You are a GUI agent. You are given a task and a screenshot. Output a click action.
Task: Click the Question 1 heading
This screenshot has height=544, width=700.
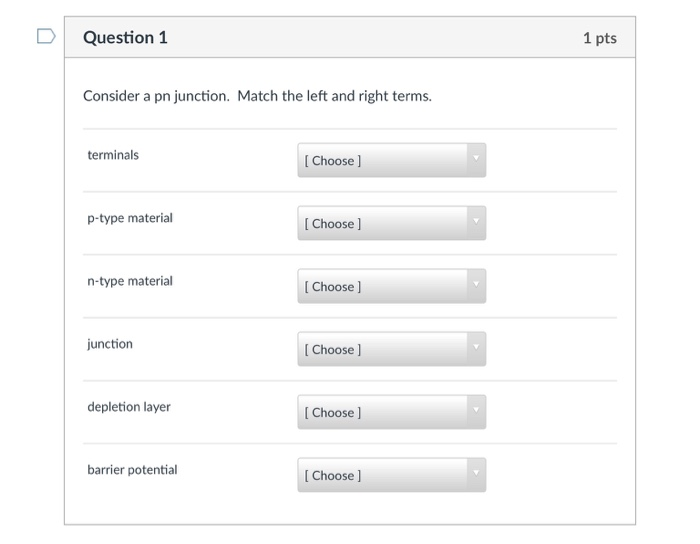125,37
